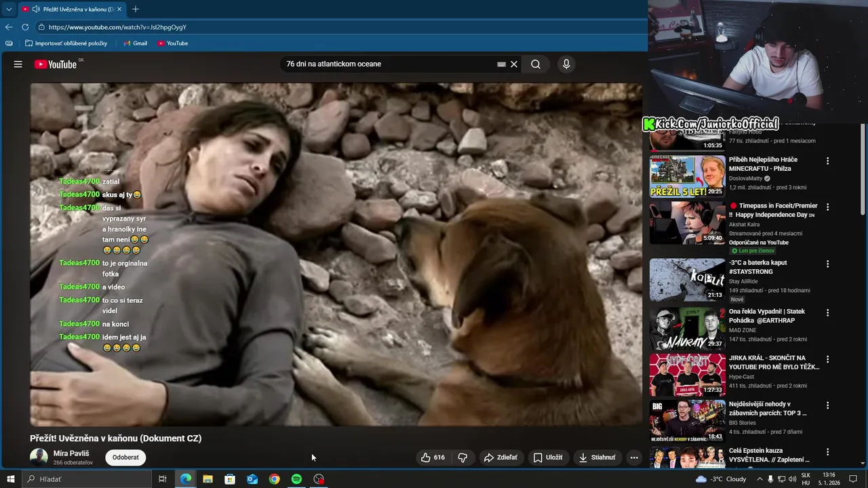
Task: Click the YouTube logo
Action: 56,64
